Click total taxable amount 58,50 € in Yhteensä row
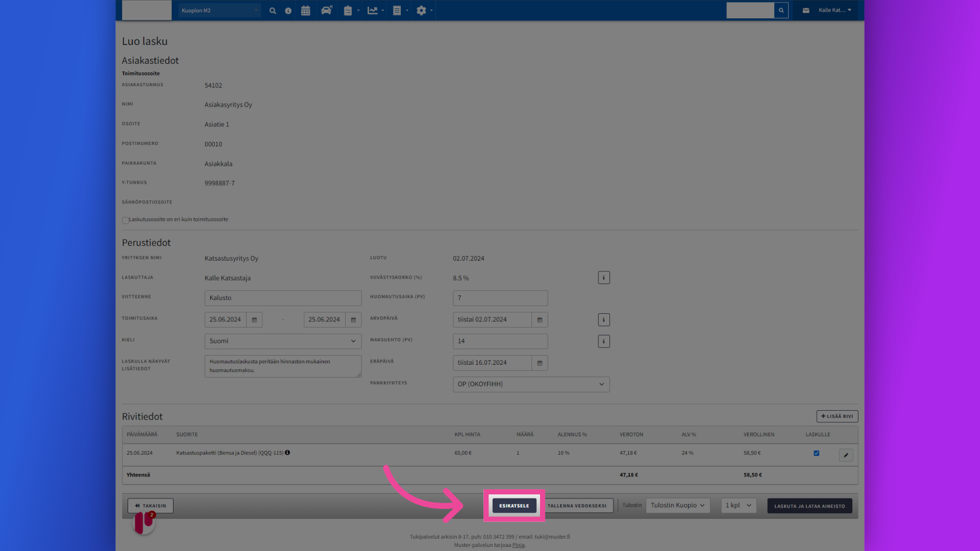Screen dimensions: 980x551 (x=752, y=475)
